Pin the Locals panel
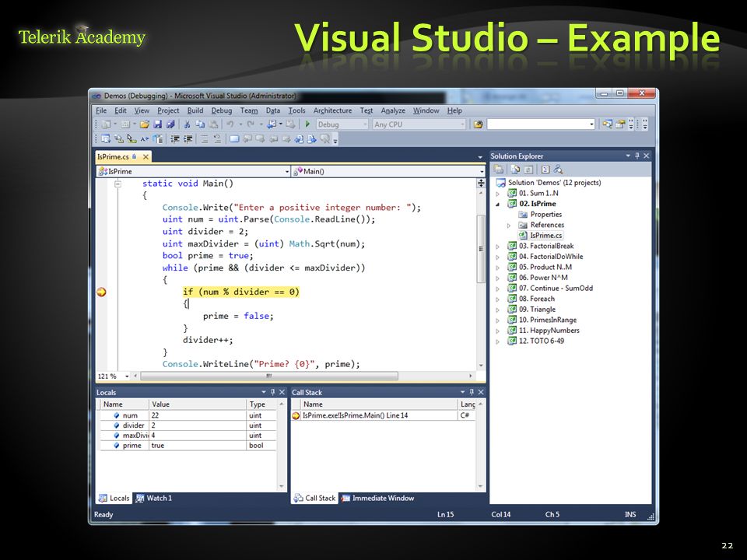The height and width of the screenshot is (560, 747). tap(272, 392)
